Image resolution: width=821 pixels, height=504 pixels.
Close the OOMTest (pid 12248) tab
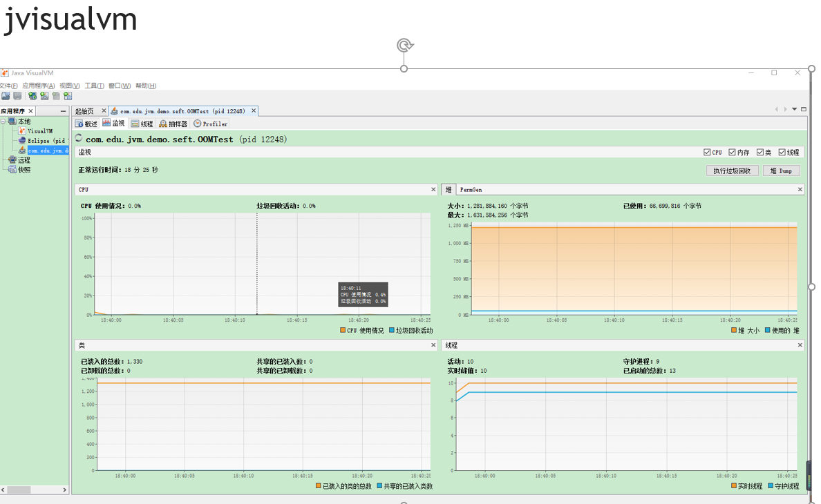coord(254,110)
